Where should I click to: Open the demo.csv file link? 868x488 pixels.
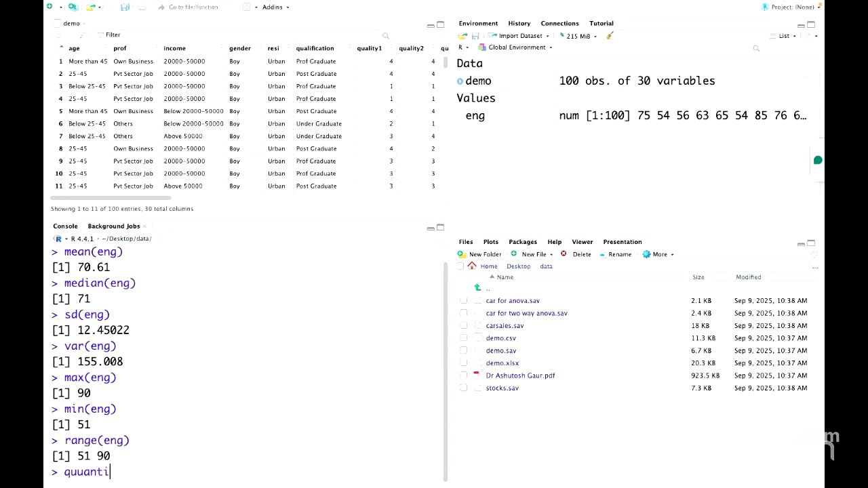click(501, 338)
